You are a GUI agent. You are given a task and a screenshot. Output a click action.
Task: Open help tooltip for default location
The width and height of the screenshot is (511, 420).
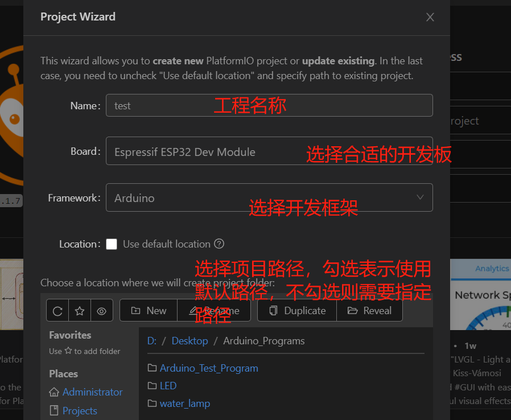[219, 244]
